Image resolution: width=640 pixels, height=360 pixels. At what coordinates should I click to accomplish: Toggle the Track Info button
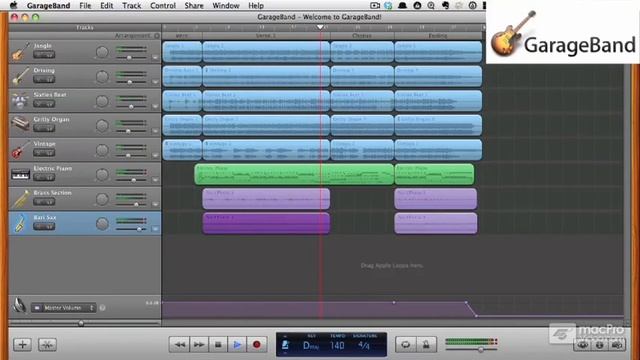click(600, 345)
